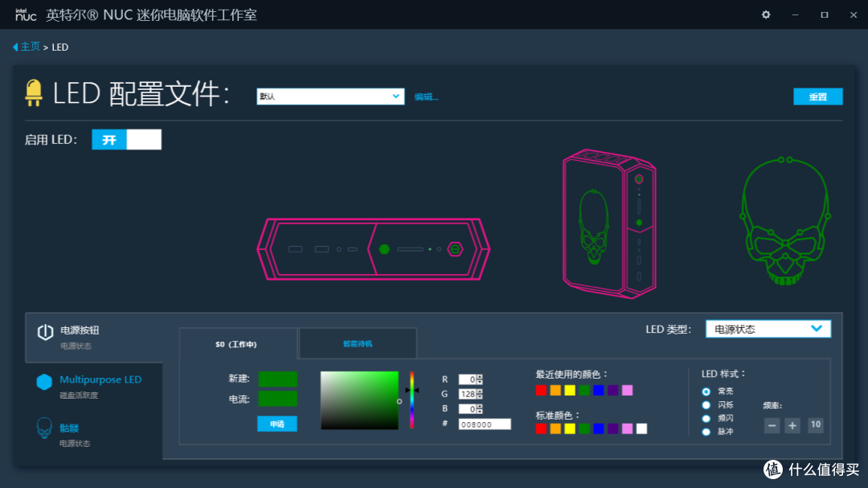This screenshot has width=868, height=488.
Task: Select 频闪 LED style
Action: coord(706,419)
